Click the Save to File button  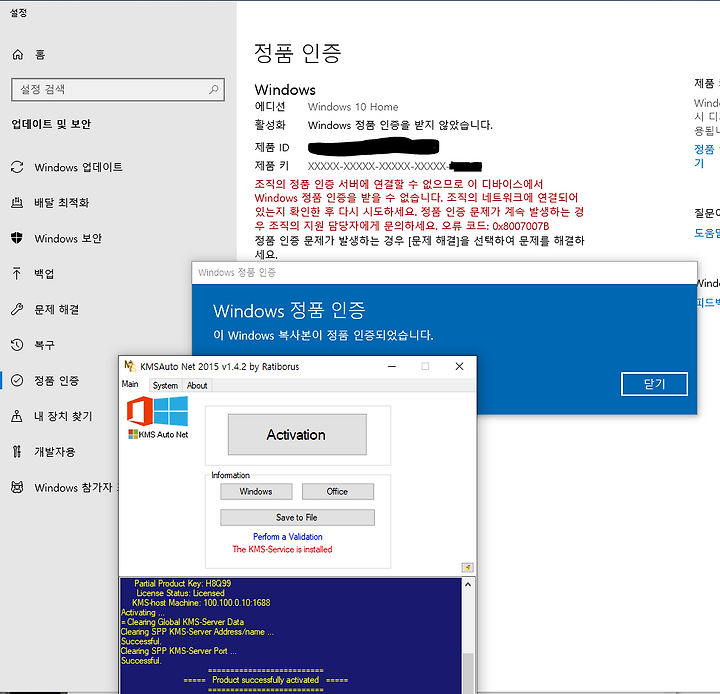[297, 517]
